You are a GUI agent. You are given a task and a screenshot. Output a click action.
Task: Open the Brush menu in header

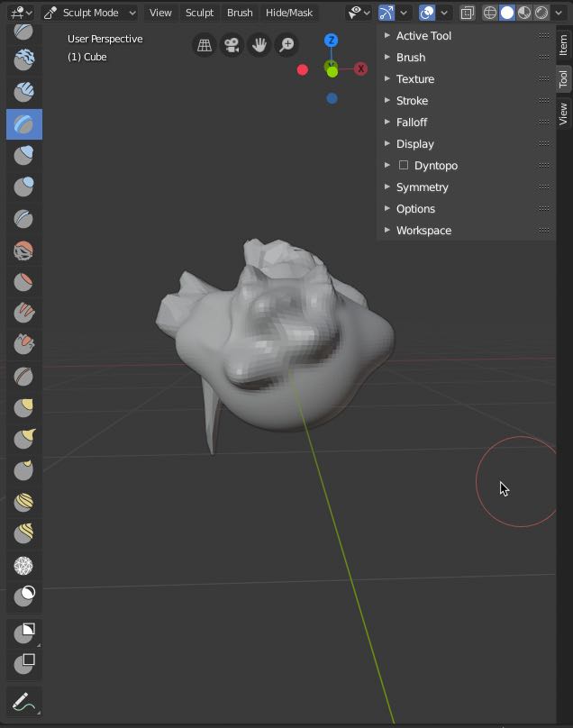[x=240, y=13]
